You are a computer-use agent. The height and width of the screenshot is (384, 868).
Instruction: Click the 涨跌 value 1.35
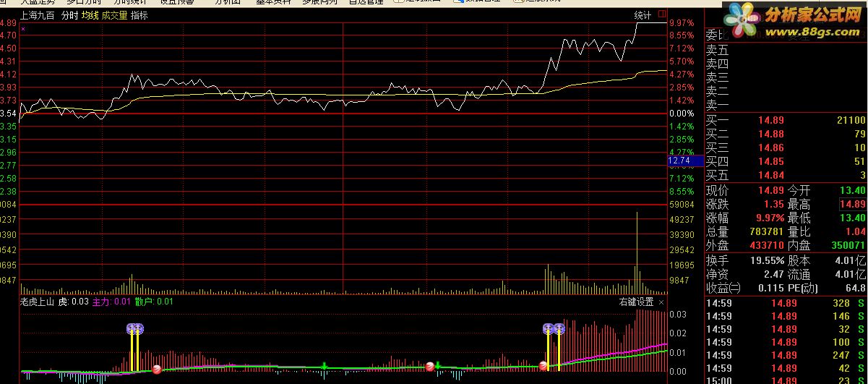pos(774,205)
